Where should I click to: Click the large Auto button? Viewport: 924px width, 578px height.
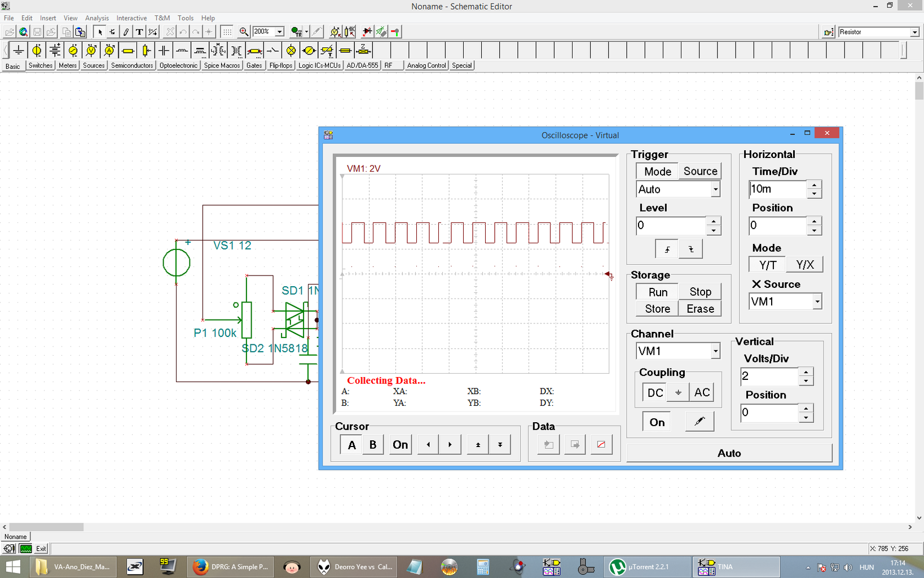[729, 453]
